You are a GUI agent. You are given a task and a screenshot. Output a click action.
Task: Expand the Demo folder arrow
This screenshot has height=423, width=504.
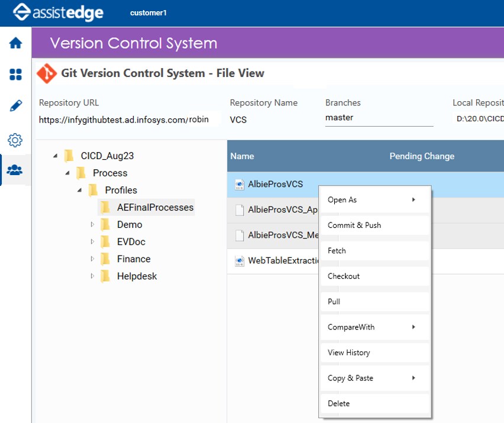(x=92, y=224)
